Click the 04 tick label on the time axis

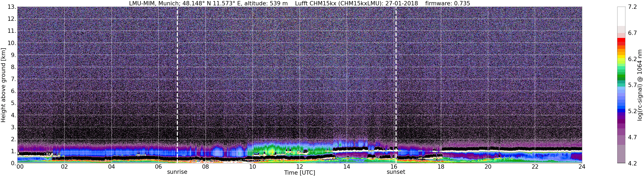coord(111,167)
